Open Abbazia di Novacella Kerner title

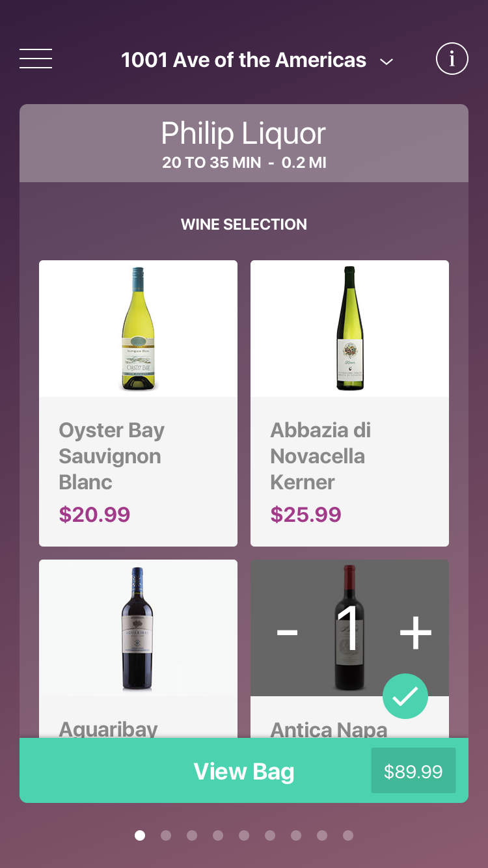tap(320, 456)
